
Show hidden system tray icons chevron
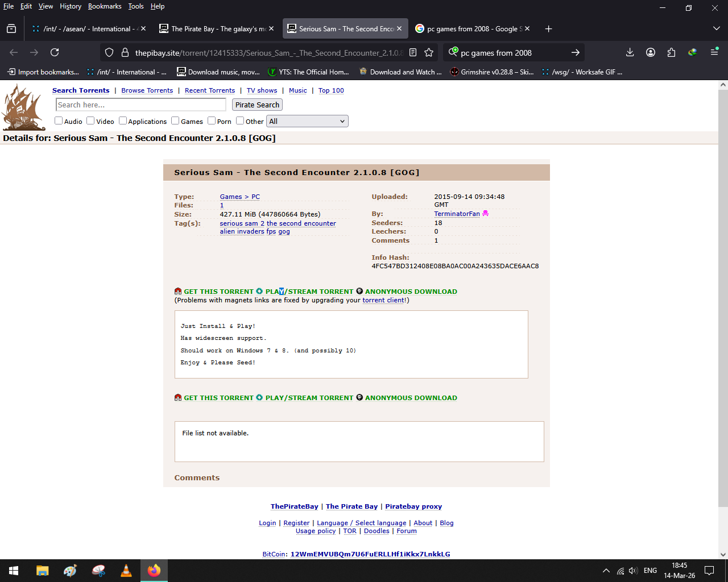[606, 571]
